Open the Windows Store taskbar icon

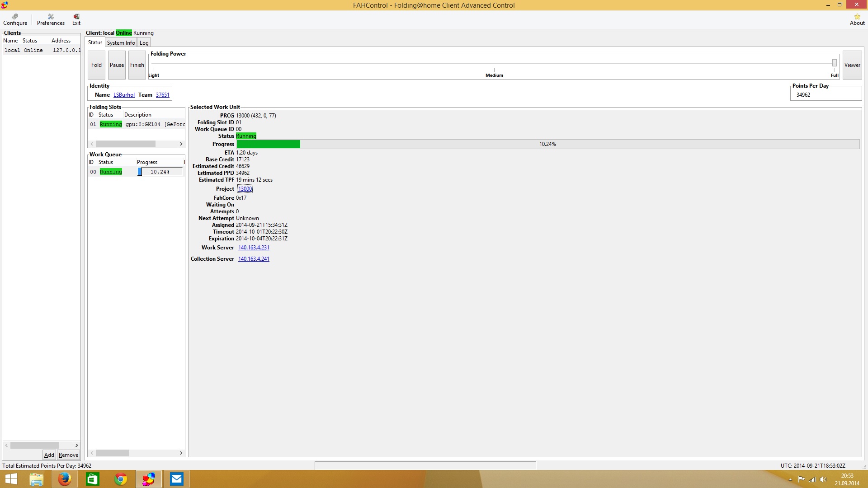click(x=92, y=479)
